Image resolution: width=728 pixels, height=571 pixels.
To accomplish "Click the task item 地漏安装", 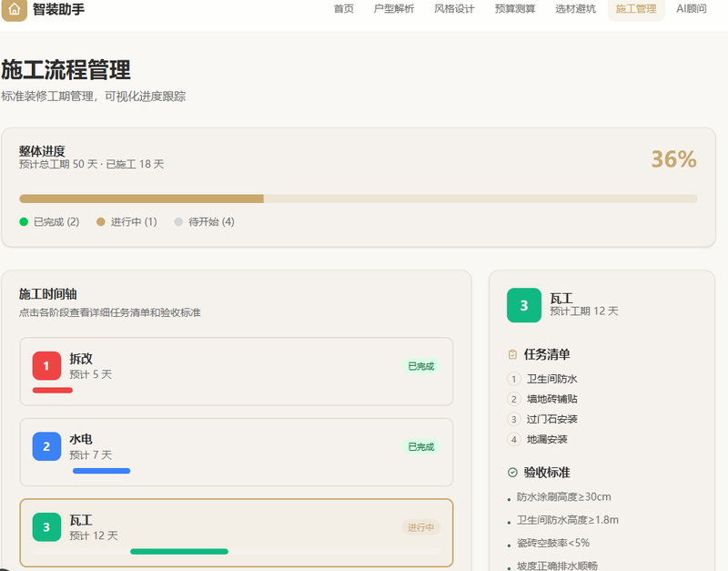I will pos(547,440).
